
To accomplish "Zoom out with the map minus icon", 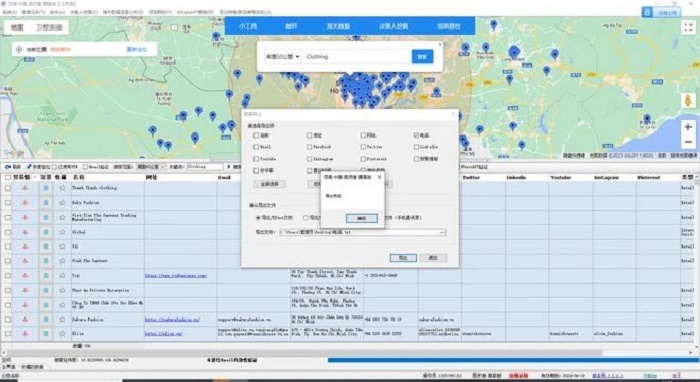I will tap(688, 142).
